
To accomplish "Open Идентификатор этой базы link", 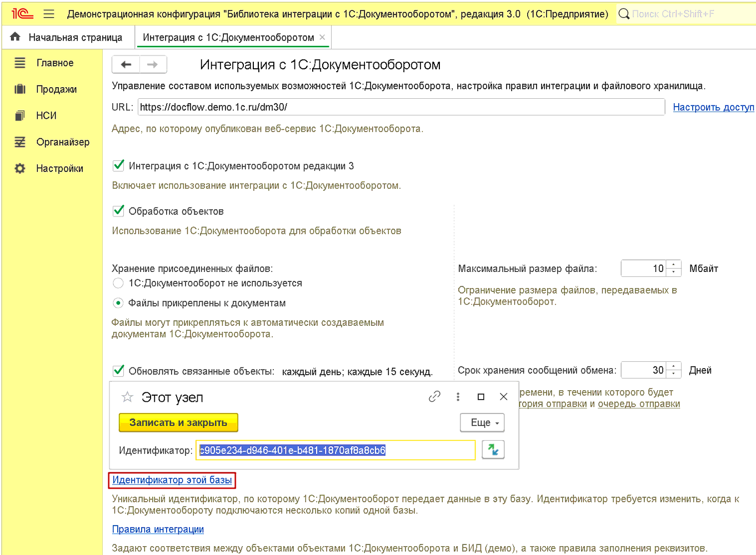I will tap(172, 480).
